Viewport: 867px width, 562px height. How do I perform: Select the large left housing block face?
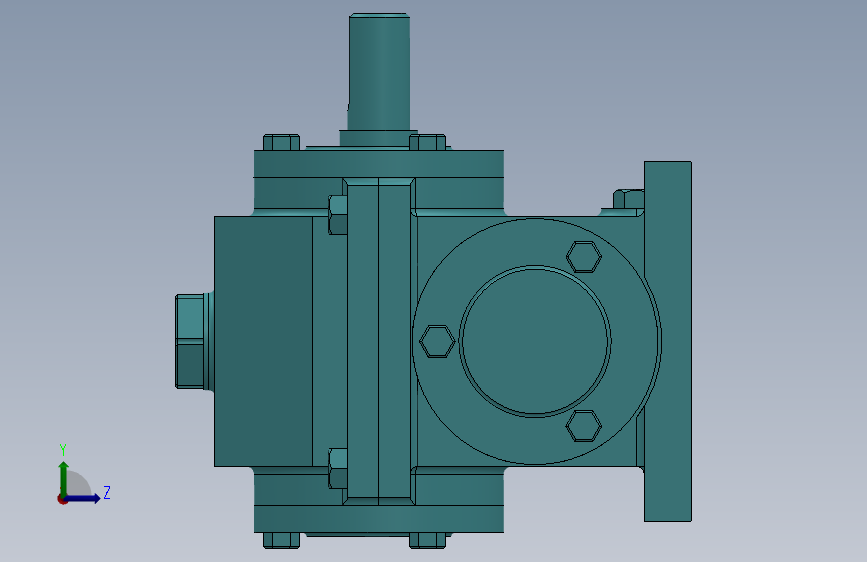263,341
